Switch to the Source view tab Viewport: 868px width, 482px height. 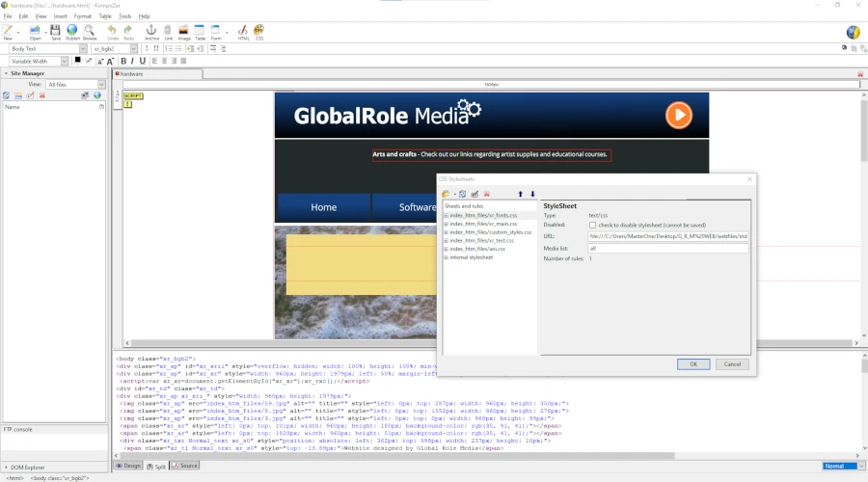[x=184, y=466]
